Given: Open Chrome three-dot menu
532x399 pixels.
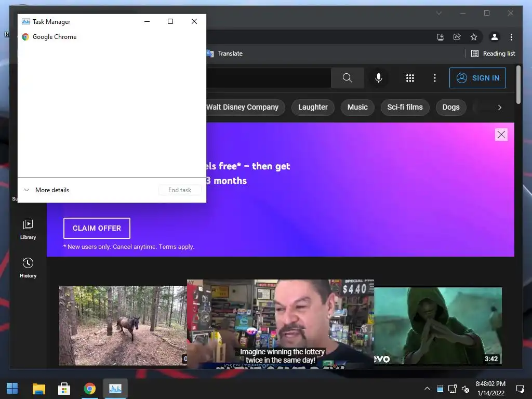Looking at the screenshot, I should click(x=511, y=37).
